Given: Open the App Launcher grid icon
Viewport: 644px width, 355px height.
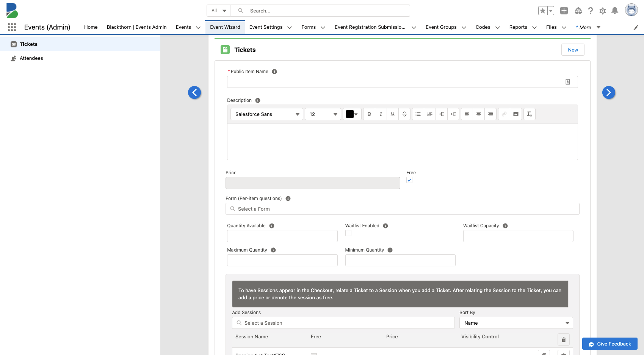Looking at the screenshot, I should (12, 27).
